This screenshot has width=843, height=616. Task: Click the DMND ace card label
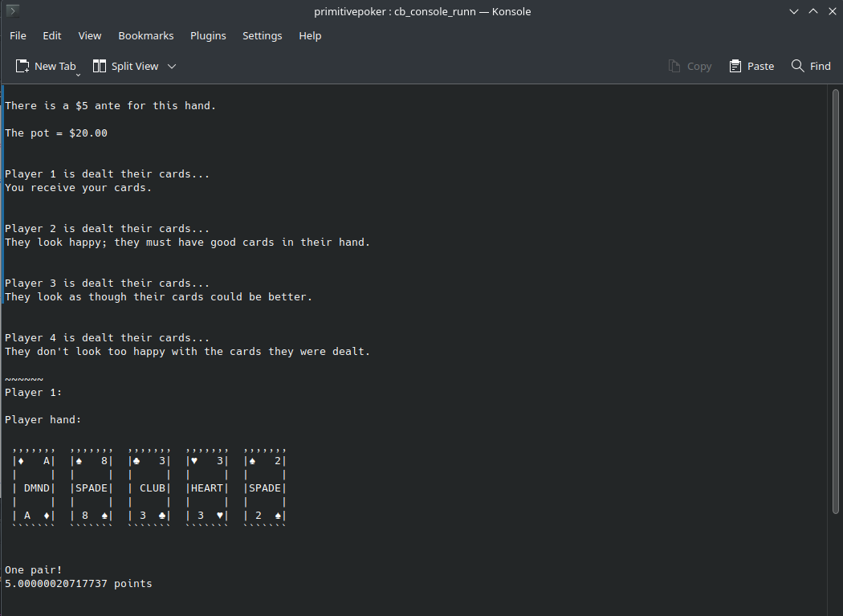(x=37, y=488)
